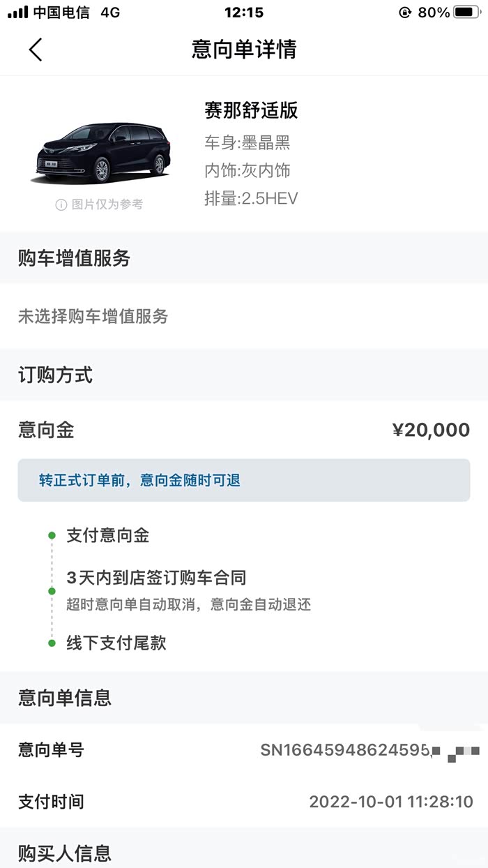Tap the cellular signal strength icon
Image resolution: width=488 pixels, height=868 pixels.
pyautogui.click(x=17, y=12)
